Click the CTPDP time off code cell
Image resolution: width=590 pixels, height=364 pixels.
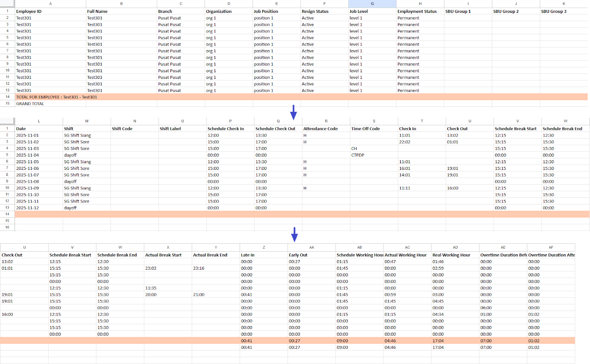tap(357, 155)
